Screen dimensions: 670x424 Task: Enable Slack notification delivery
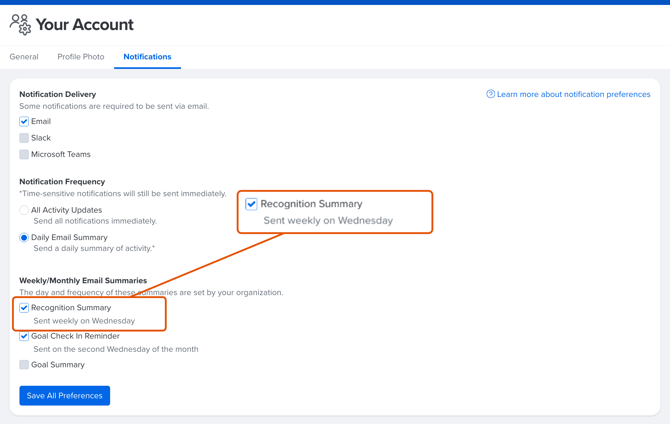(x=24, y=138)
